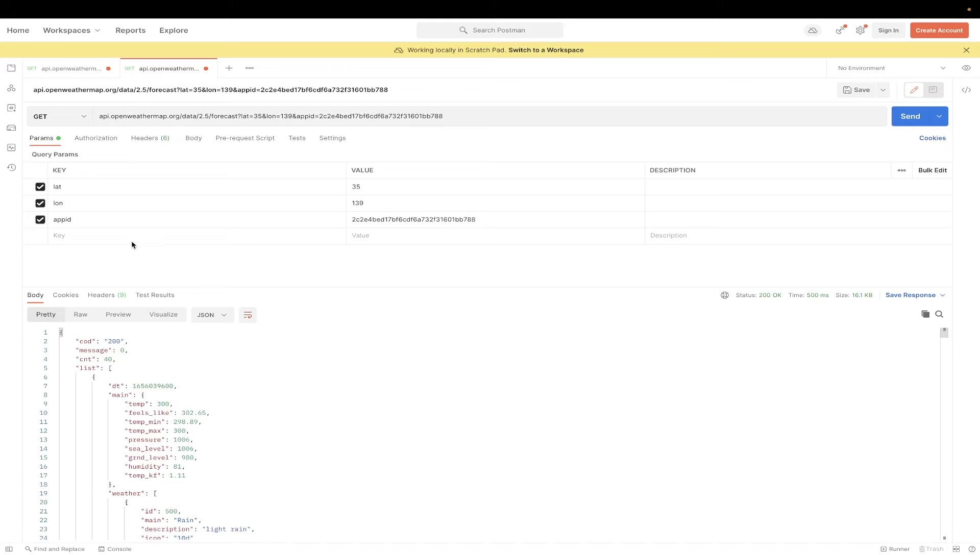980x555 pixels.
Task: Click the Save button
Action: (x=857, y=90)
